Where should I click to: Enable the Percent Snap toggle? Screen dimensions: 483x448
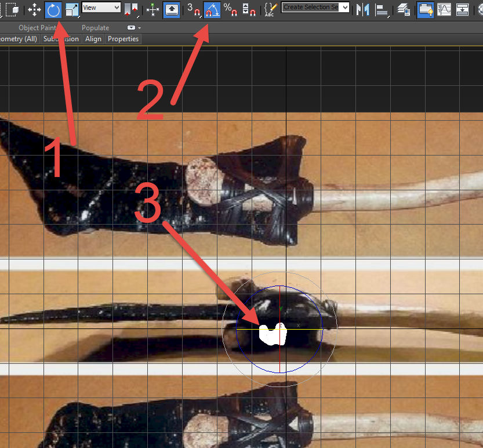click(230, 10)
